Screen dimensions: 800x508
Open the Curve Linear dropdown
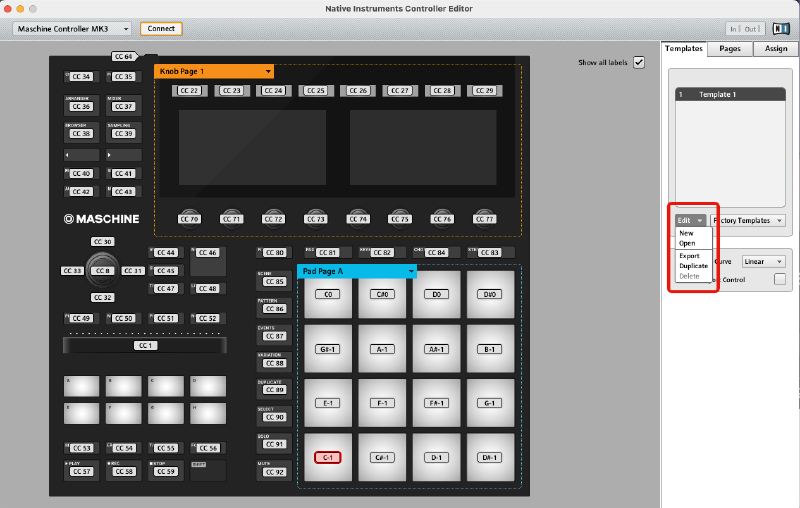click(763, 262)
